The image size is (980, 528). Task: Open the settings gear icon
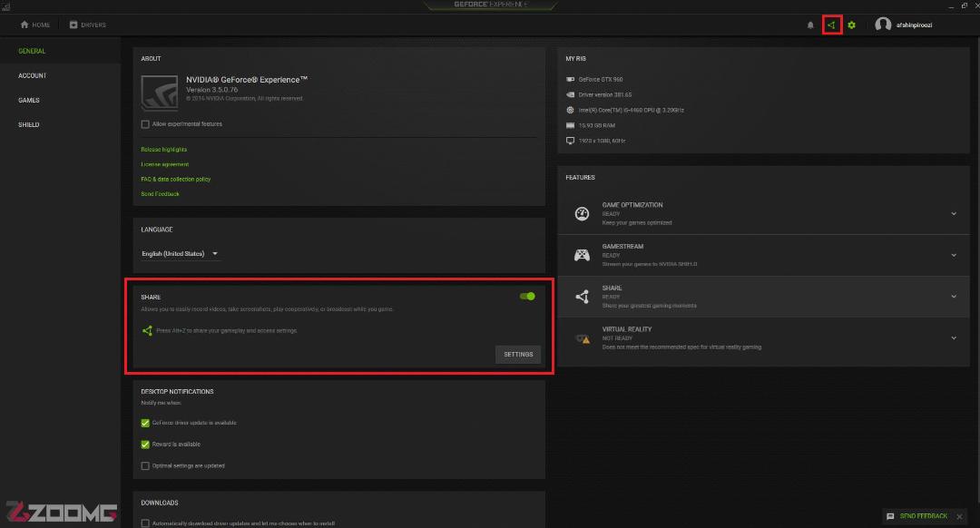point(851,25)
